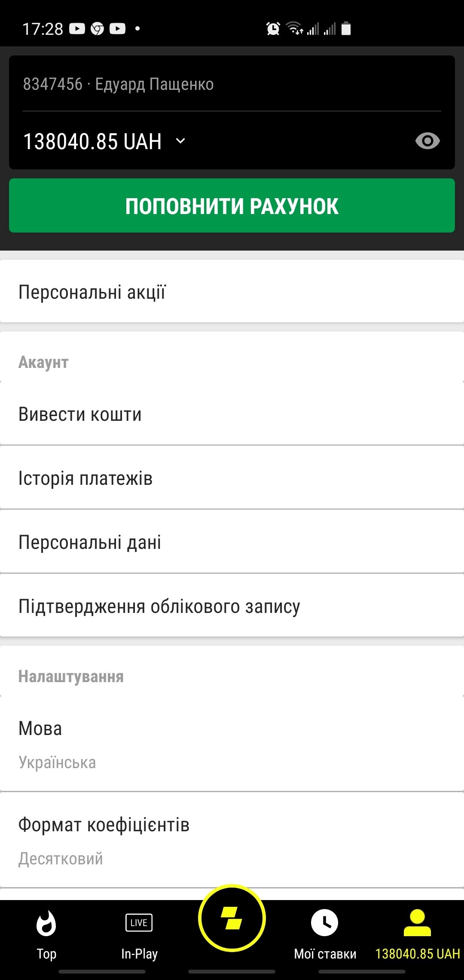
Task: Open Історія платежів
Action: pos(232,478)
